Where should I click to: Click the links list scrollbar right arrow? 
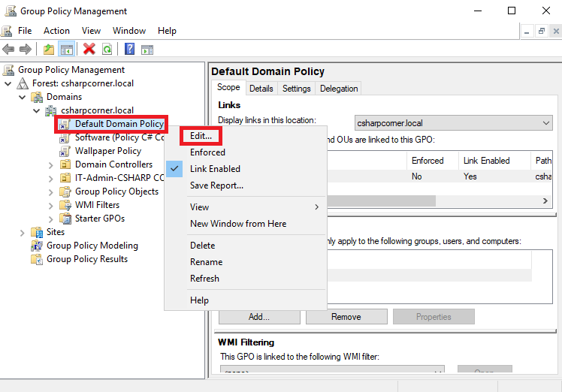pos(545,201)
